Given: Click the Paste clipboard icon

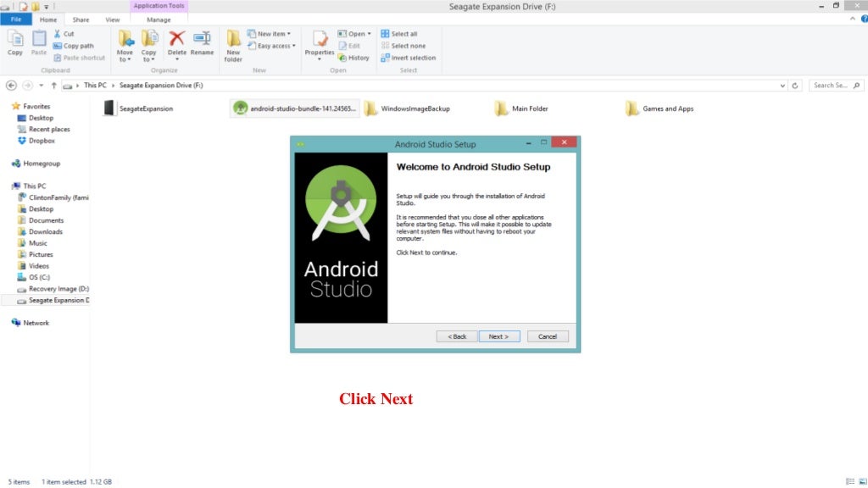Looking at the screenshot, I should [39, 42].
